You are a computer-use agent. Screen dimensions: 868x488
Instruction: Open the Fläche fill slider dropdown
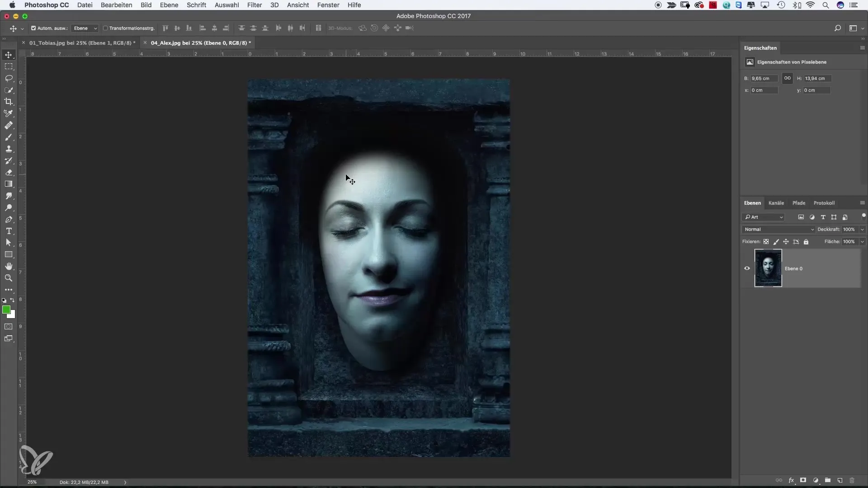[862, 242]
